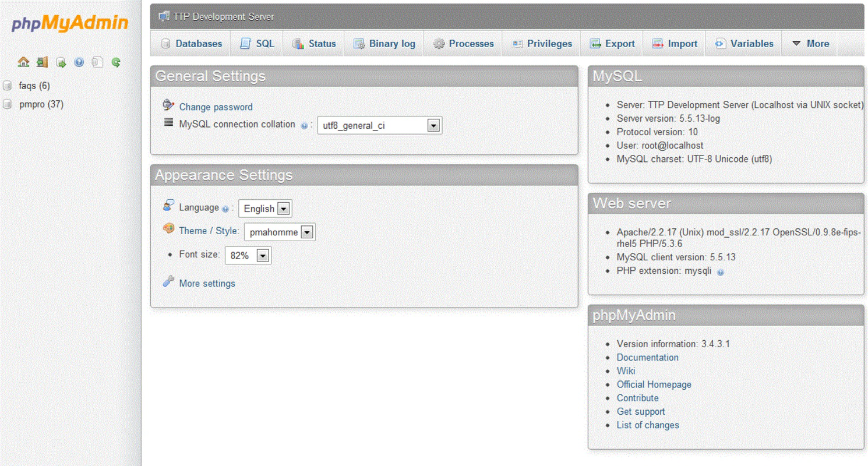Click the Web server panel heading
This screenshot has width=868, height=466.
click(x=631, y=203)
